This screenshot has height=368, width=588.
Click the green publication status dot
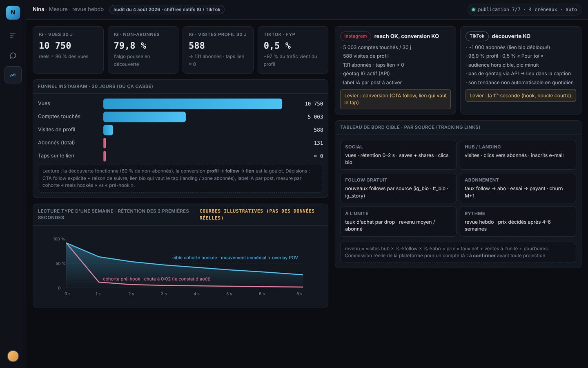pyautogui.click(x=473, y=9)
